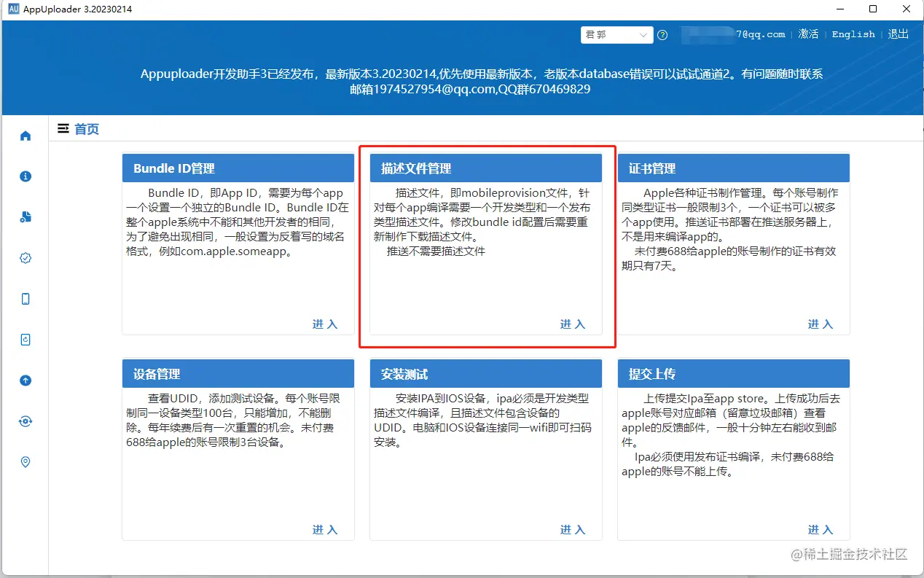Click the announcement banner text about version 3.20230214
Viewport: 924px width, 578px height.
(x=482, y=82)
